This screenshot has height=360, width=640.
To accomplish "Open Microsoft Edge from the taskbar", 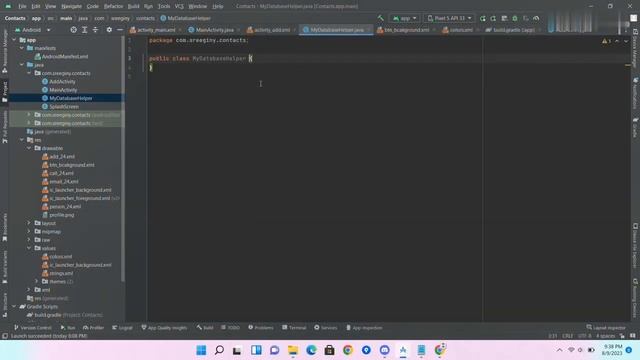I will (311, 350).
